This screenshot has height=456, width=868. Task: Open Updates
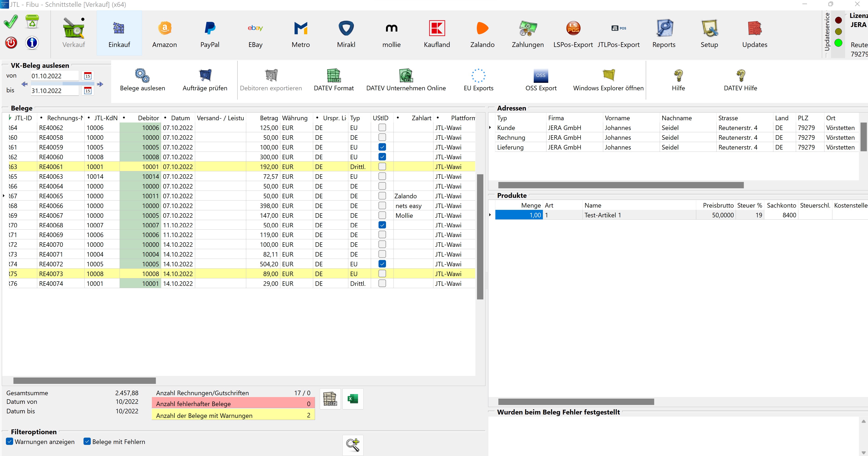(755, 33)
